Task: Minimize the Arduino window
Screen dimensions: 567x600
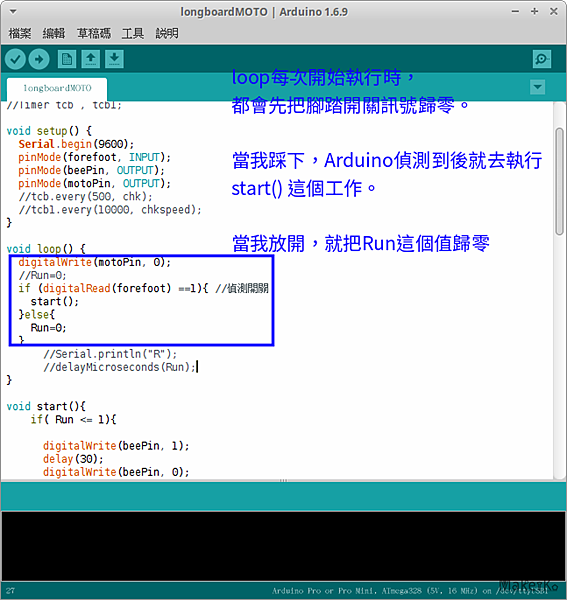Action: pyautogui.click(x=515, y=11)
